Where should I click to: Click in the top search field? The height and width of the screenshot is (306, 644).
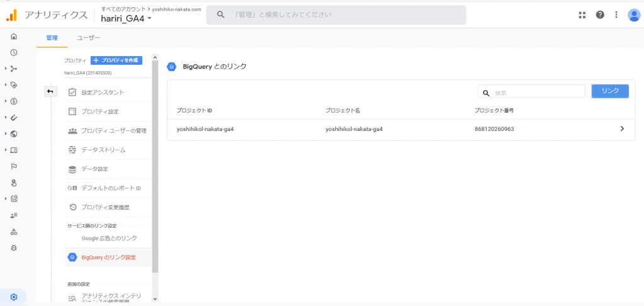336,15
